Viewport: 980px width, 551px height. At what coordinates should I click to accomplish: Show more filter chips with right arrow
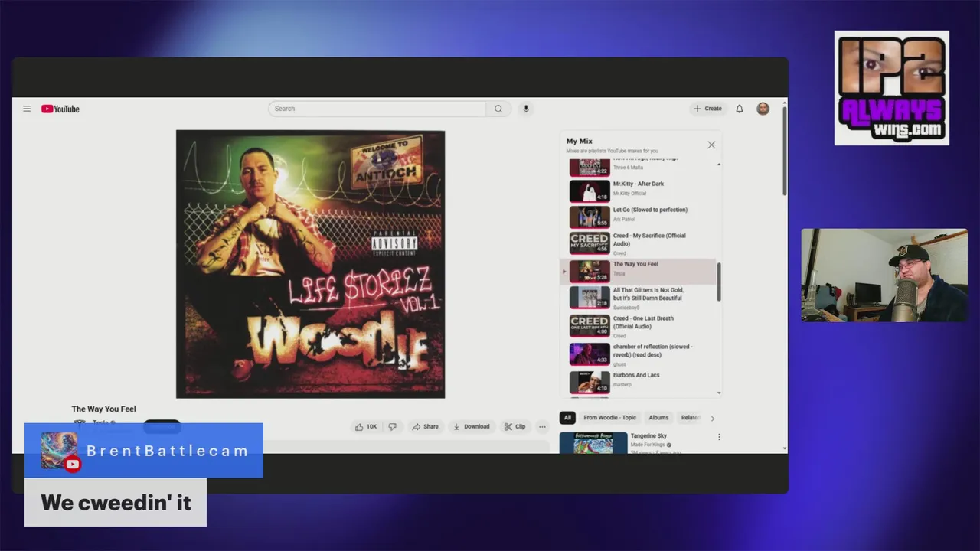[x=712, y=419]
